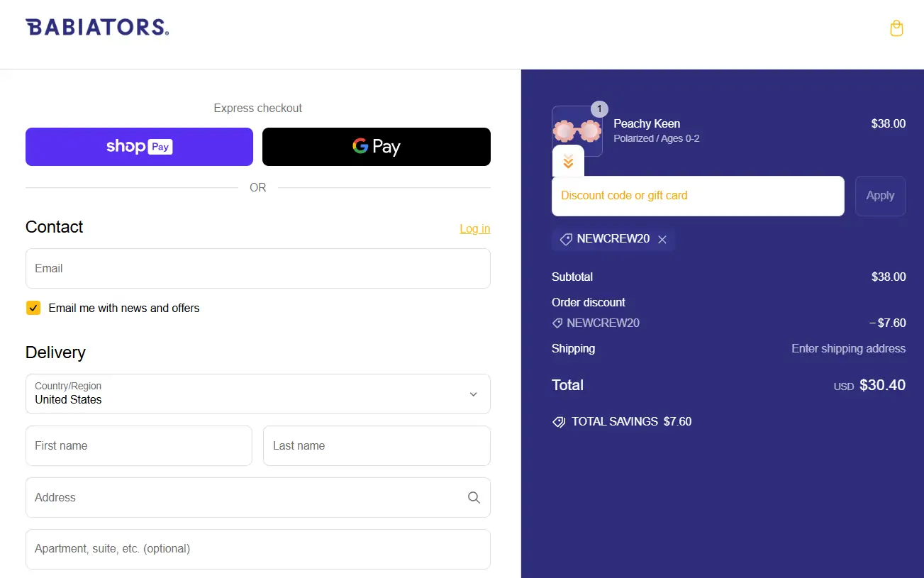Remove the NEWCREW20 discount code
The image size is (924, 578).
tap(662, 240)
